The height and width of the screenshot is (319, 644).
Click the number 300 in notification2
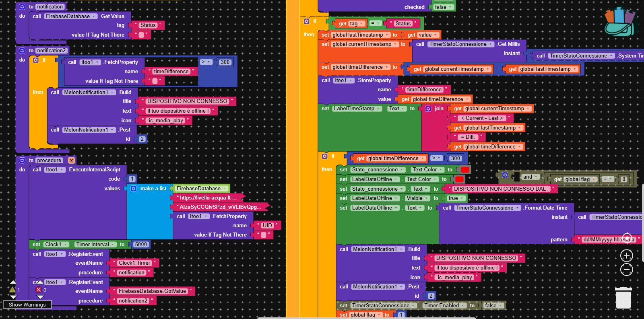[x=225, y=62]
